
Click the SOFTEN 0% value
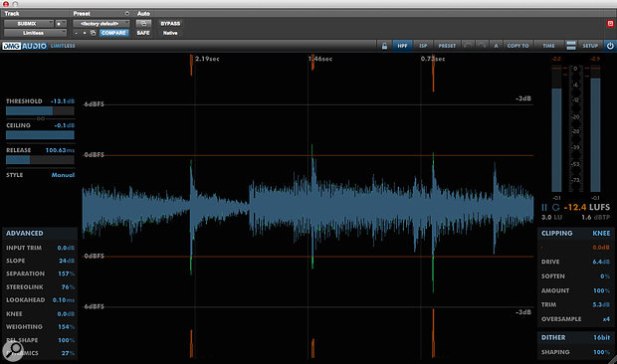pos(605,276)
